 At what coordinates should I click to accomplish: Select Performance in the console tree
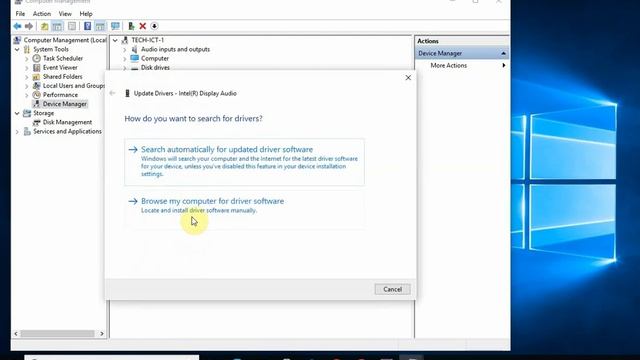[x=60, y=95]
